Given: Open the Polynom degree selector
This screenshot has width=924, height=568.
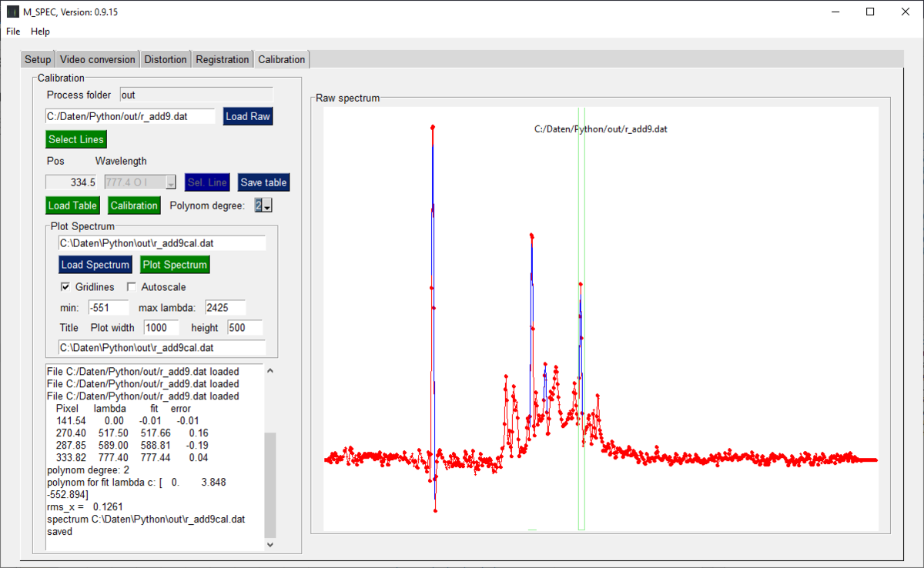Looking at the screenshot, I should (267, 205).
